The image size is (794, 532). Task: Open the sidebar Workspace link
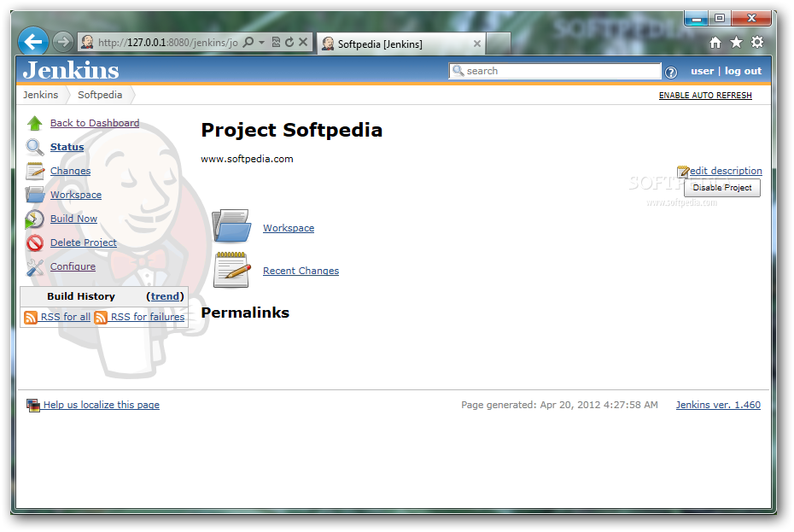(76, 195)
